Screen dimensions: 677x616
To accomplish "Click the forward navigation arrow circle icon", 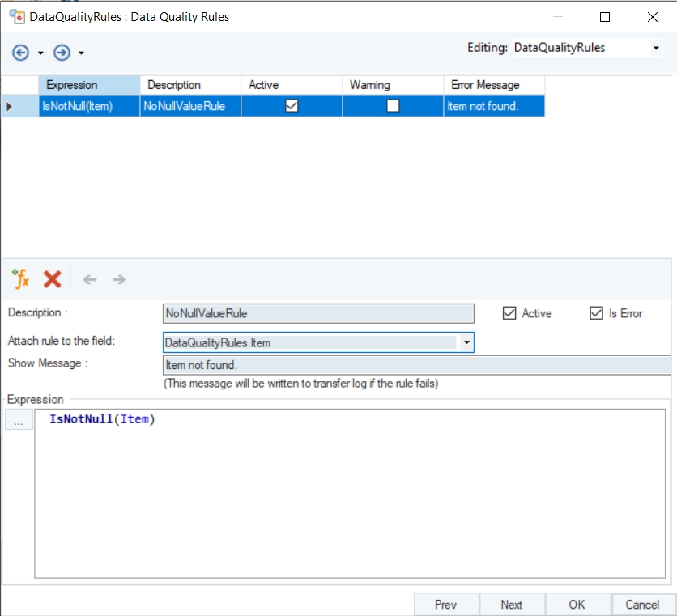I will coord(62,53).
